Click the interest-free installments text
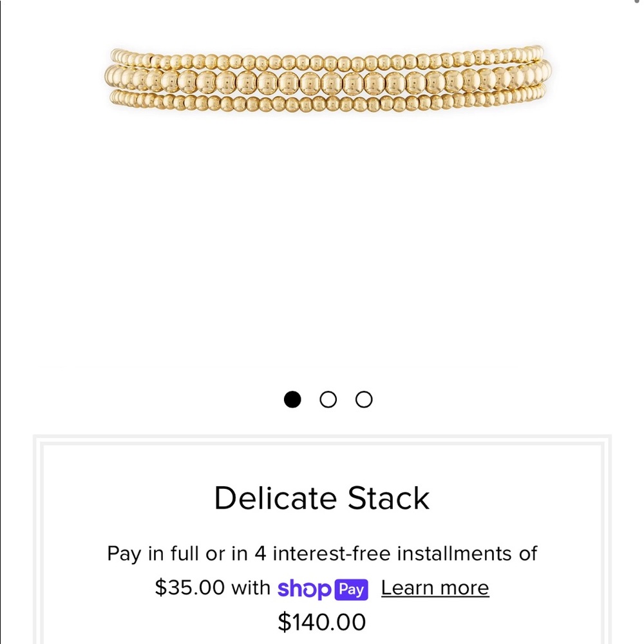 pos(322,553)
